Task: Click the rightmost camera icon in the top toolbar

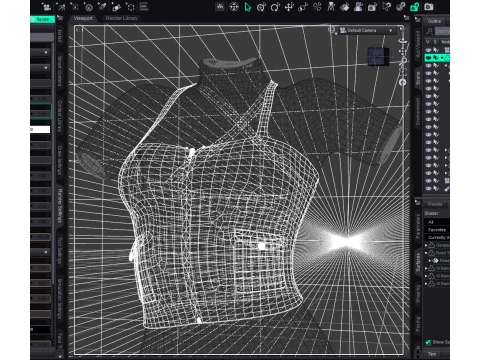Action: (x=429, y=7)
